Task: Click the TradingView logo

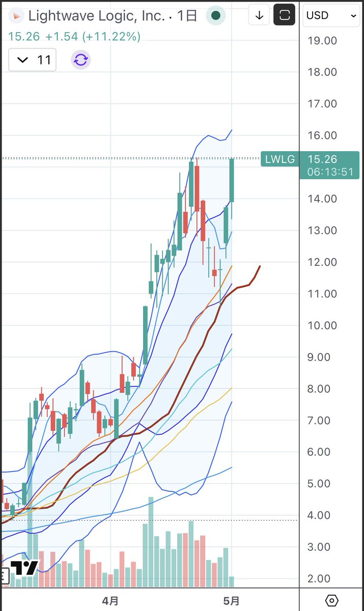Action: [24, 568]
